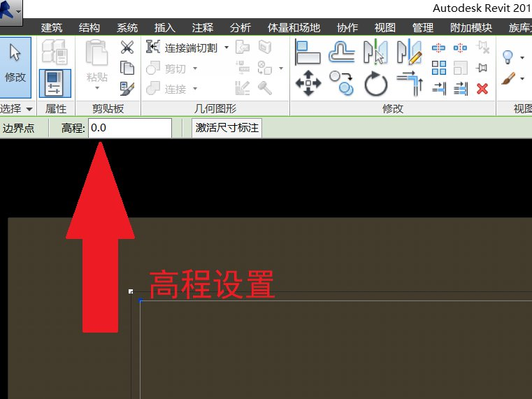532x399 pixels.
Task: Click the Cut to clipboard scissors icon
Action: tap(127, 47)
